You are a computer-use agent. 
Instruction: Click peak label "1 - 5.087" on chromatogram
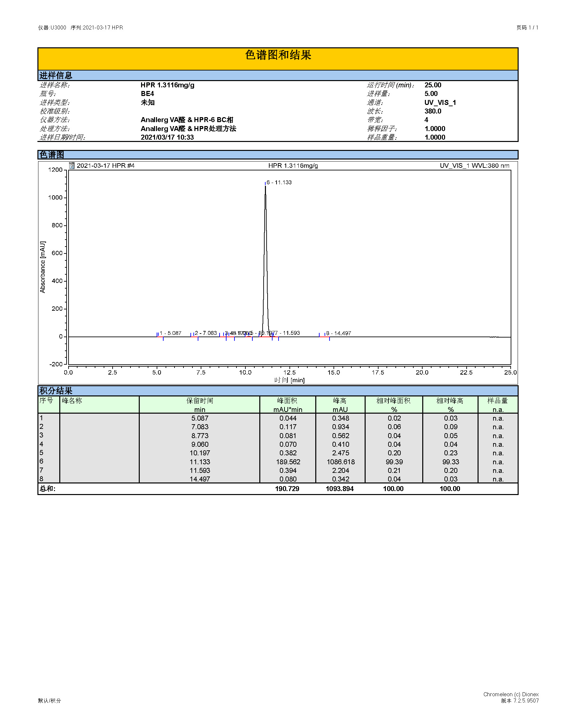click(x=171, y=333)
